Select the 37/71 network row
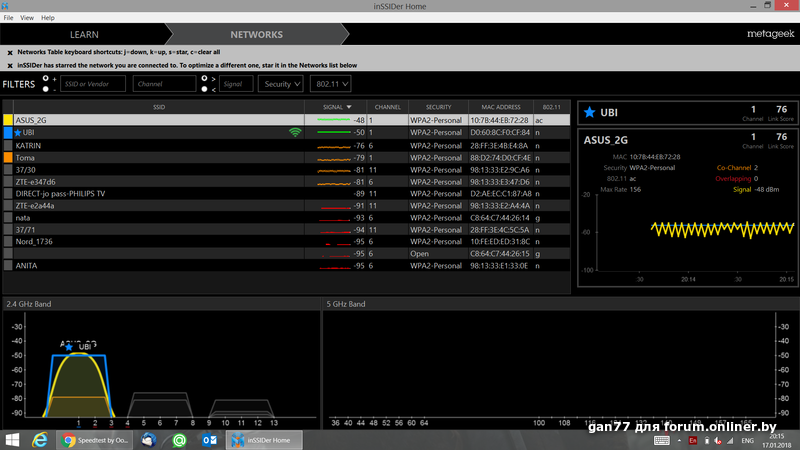800x450 pixels. (x=286, y=230)
